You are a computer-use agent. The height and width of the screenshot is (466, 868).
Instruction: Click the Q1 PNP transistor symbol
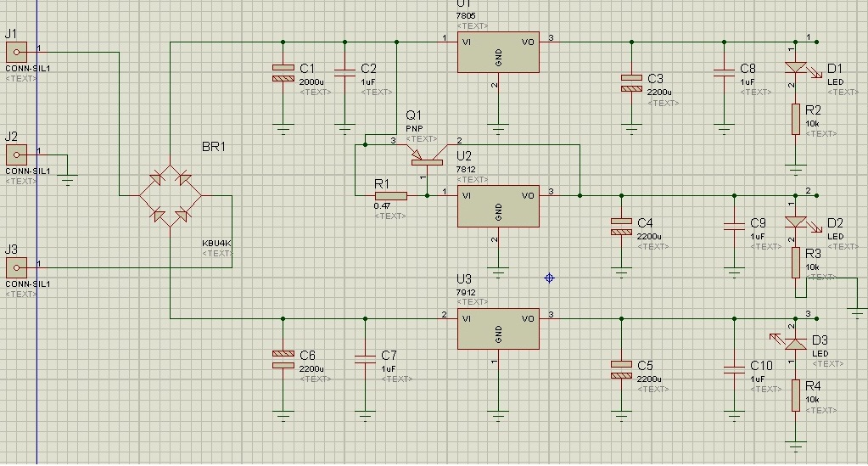click(427, 156)
